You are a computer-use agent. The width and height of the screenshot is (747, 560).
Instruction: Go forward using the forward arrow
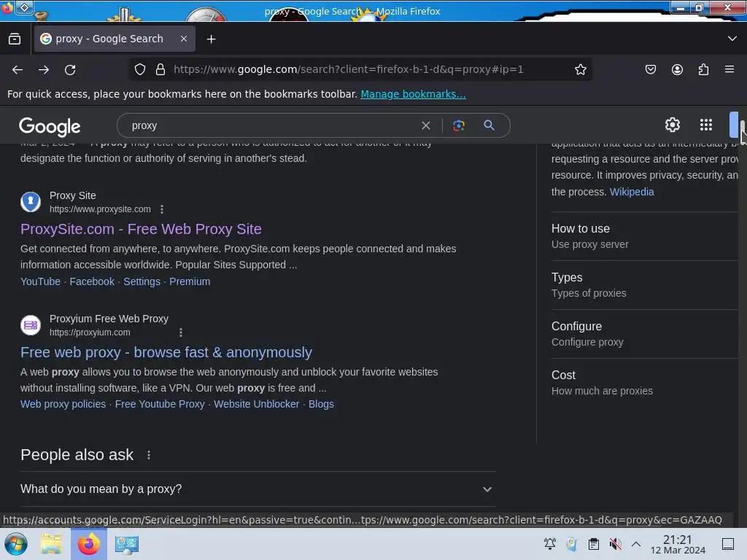[43, 69]
